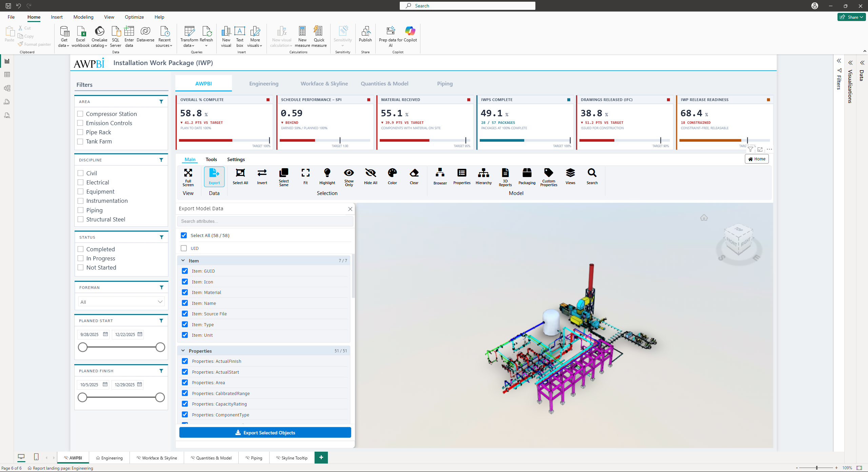Uncheck Properties: Area attribute
Image resolution: width=868 pixels, height=472 pixels.
click(x=185, y=382)
